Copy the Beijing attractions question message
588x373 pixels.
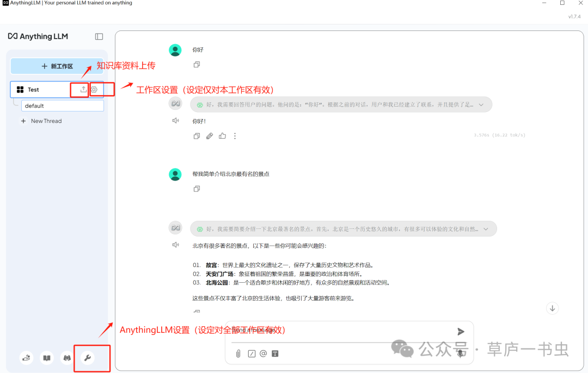197,189
